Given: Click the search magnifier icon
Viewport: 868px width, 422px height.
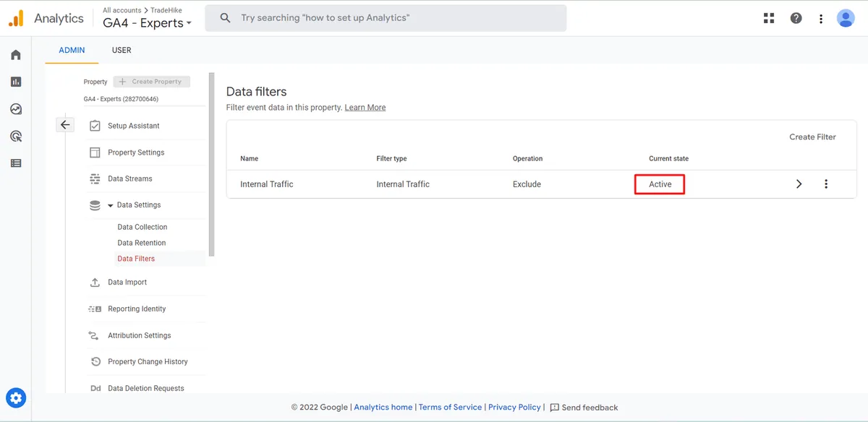Looking at the screenshot, I should pos(226,18).
